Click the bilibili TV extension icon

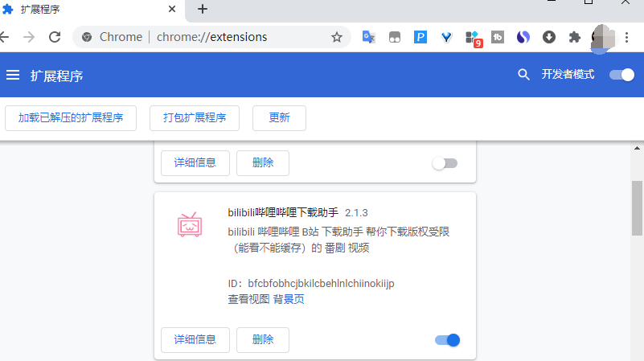(190, 224)
